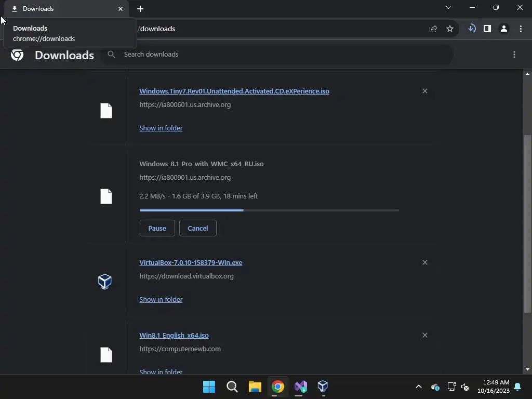
Task: Click the Search downloads field
Action: click(278, 54)
